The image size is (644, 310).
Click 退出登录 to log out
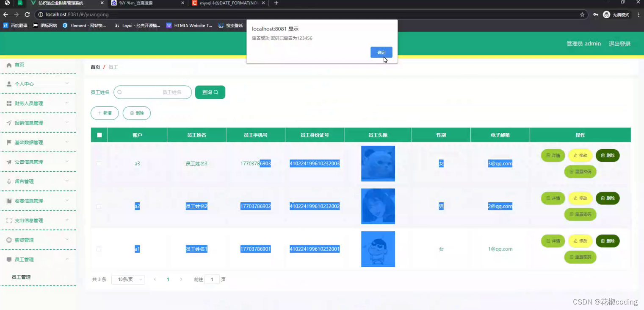pos(619,44)
